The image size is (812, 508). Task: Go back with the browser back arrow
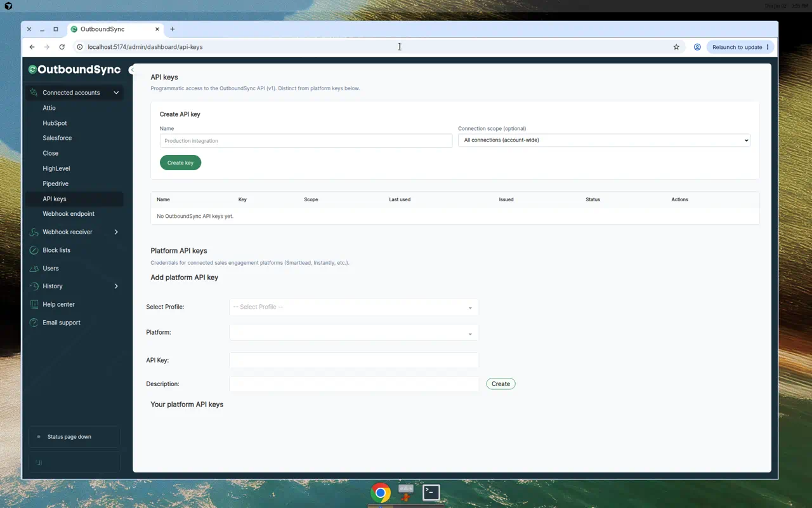32,47
